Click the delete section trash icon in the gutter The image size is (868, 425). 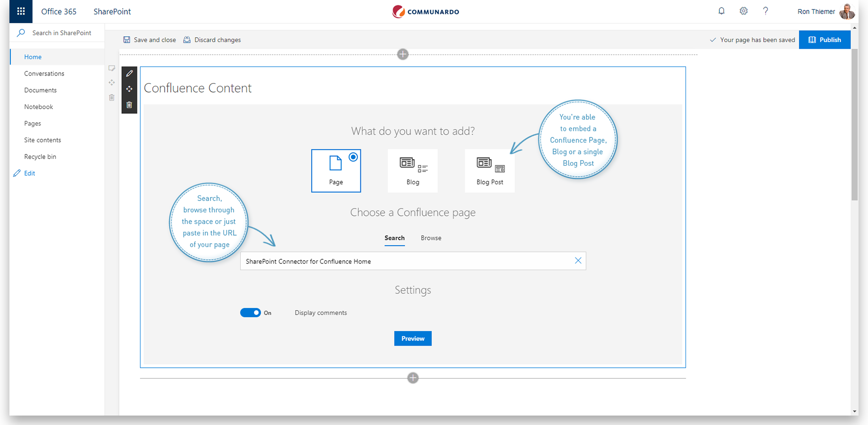(x=112, y=97)
